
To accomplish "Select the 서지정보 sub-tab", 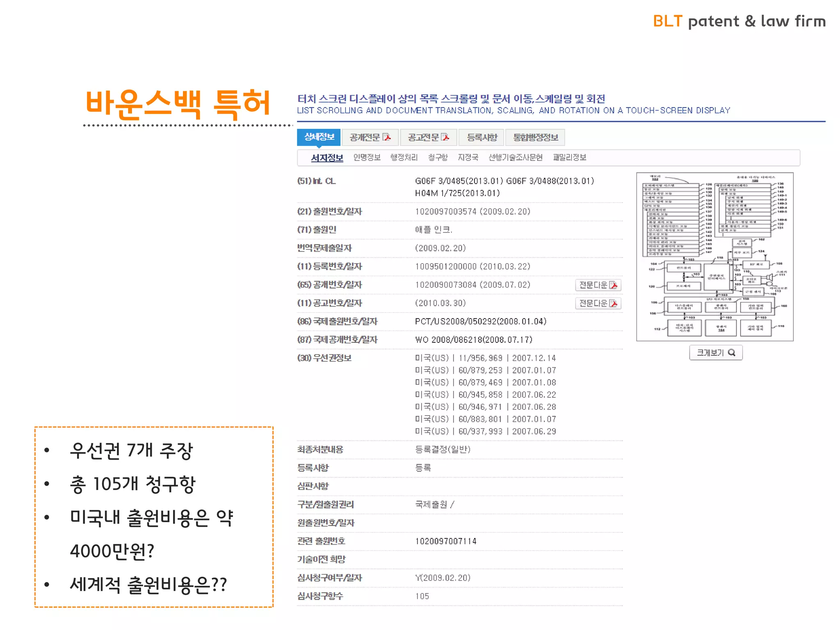I will coord(327,158).
